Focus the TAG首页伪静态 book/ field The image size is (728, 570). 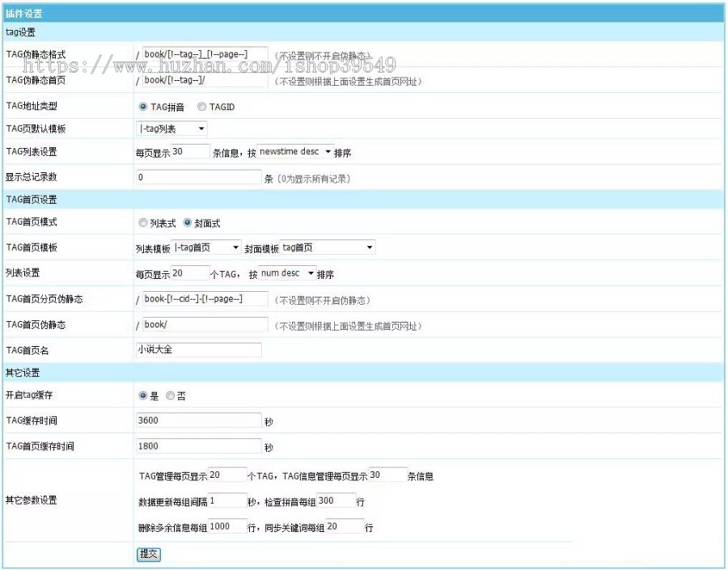[x=205, y=324]
